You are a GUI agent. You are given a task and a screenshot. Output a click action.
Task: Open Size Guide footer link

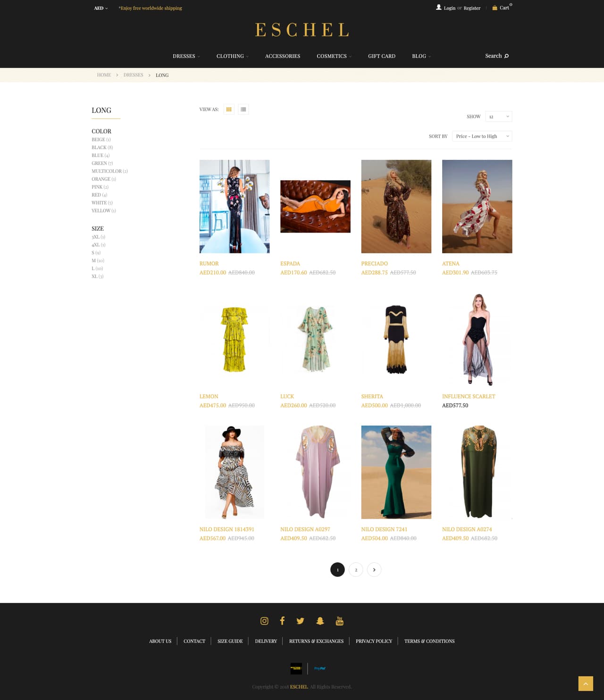point(230,642)
